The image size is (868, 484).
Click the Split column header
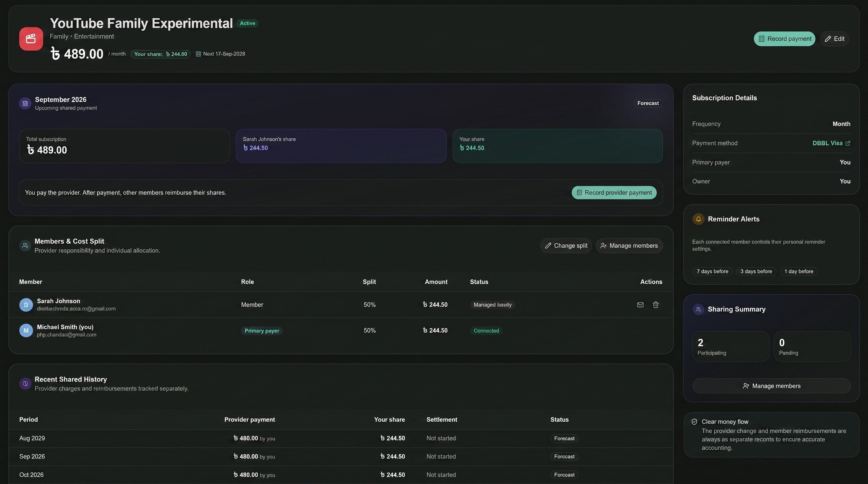tap(369, 282)
